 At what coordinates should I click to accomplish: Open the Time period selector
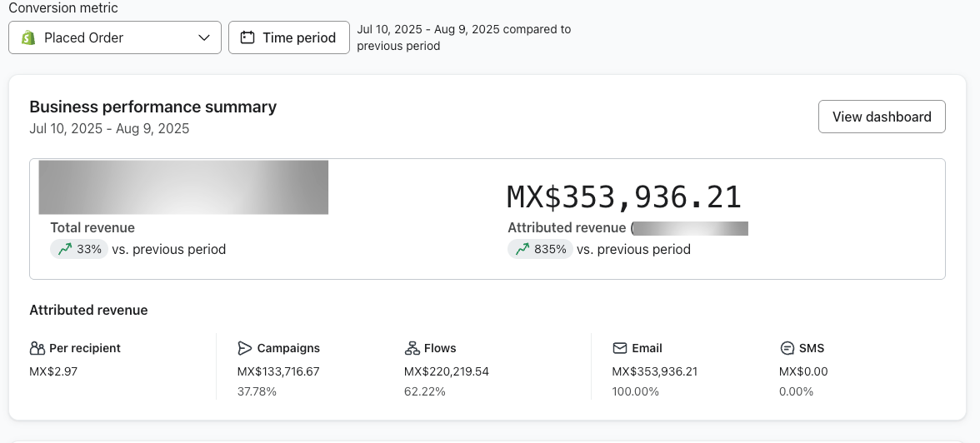(x=289, y=37)
